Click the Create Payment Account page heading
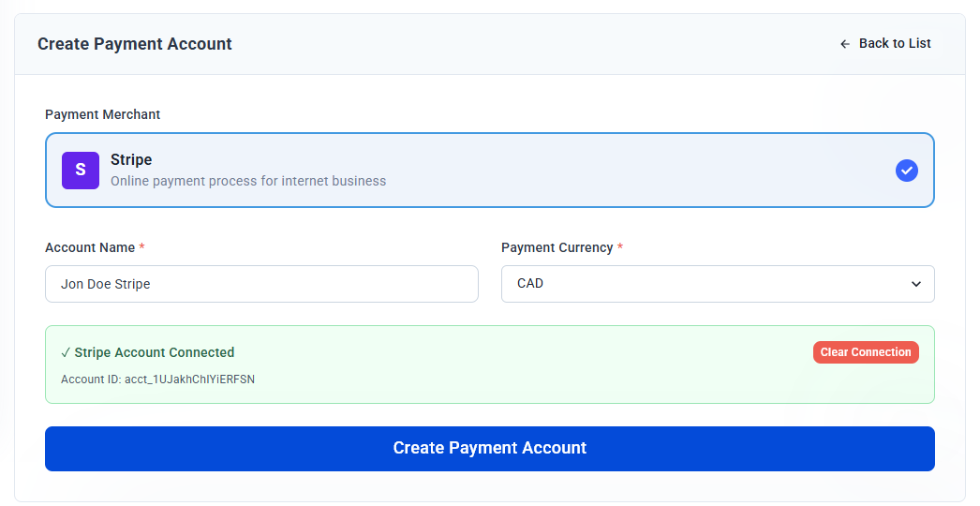Image resolution: width=980 pixels, height=506 pixels. click(134, 44)
